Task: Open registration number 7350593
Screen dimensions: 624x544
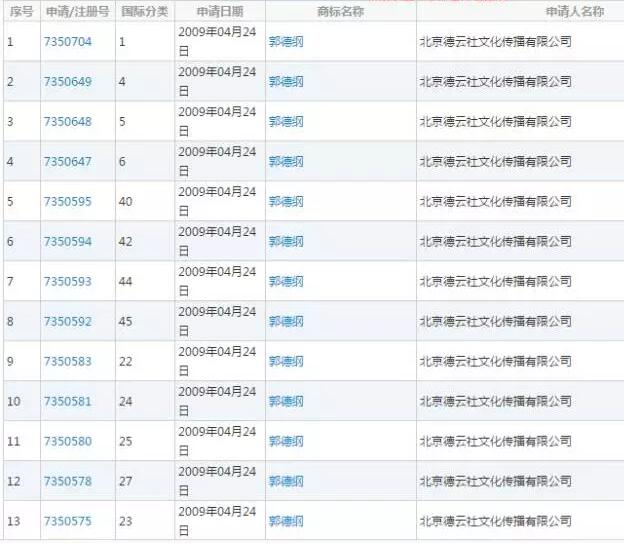Action: (67, 282)
